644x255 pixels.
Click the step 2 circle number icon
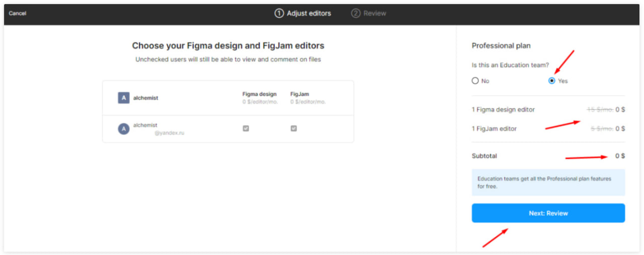point(356,14)
